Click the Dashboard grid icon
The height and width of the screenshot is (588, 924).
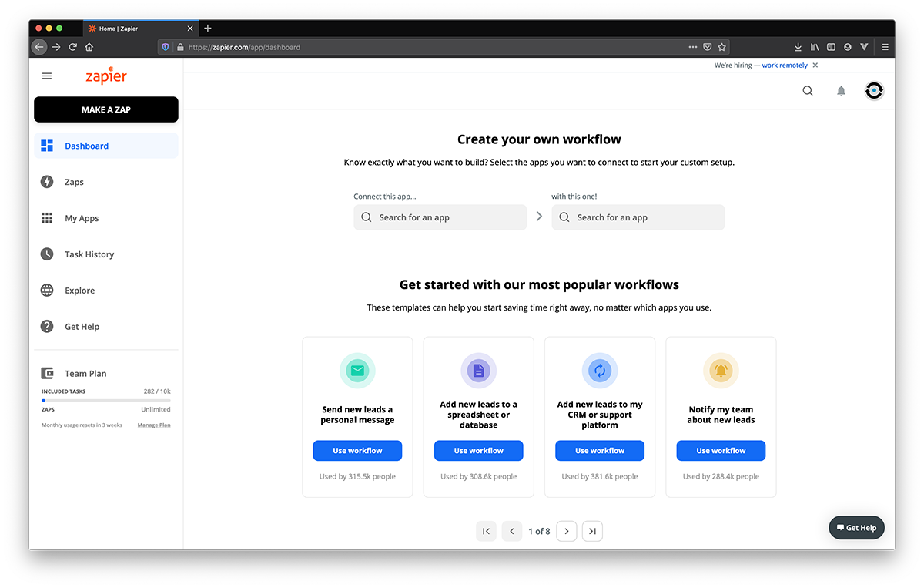(x=47, y=146)
